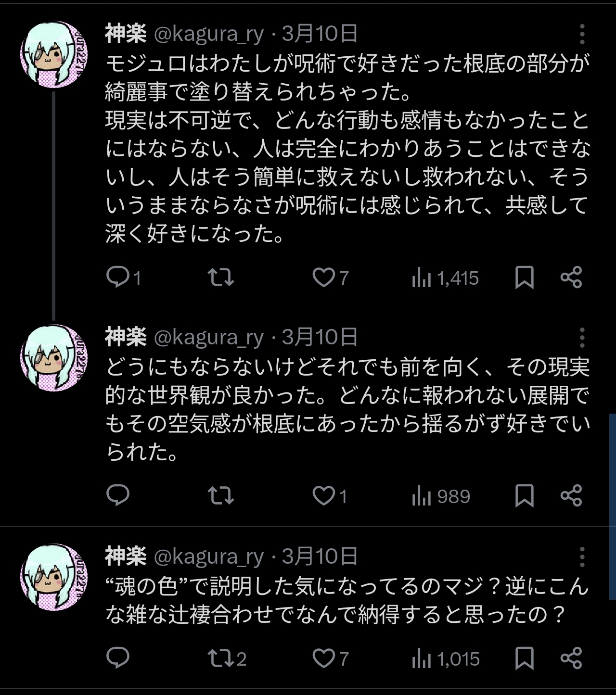Retweet the second tweet
The height and width of the screenshot is (695, 616).
click(220, 495)
